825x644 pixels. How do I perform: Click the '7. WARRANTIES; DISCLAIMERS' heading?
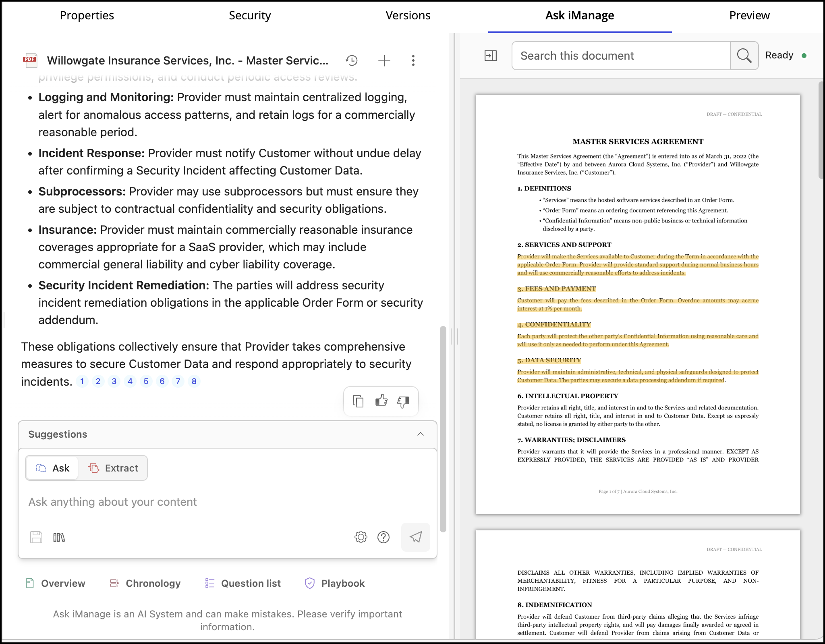tap(571, 440)
